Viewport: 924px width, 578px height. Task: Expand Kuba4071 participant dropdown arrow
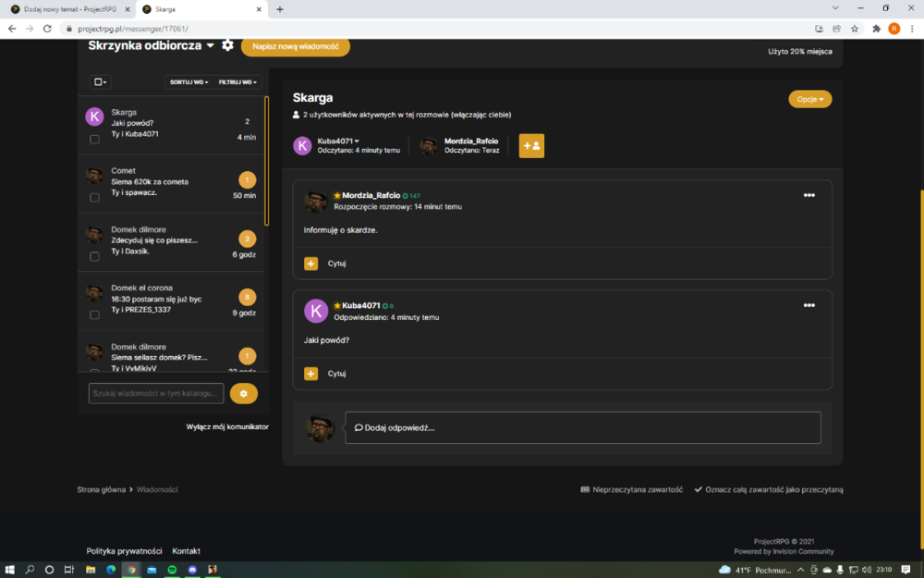357,141
